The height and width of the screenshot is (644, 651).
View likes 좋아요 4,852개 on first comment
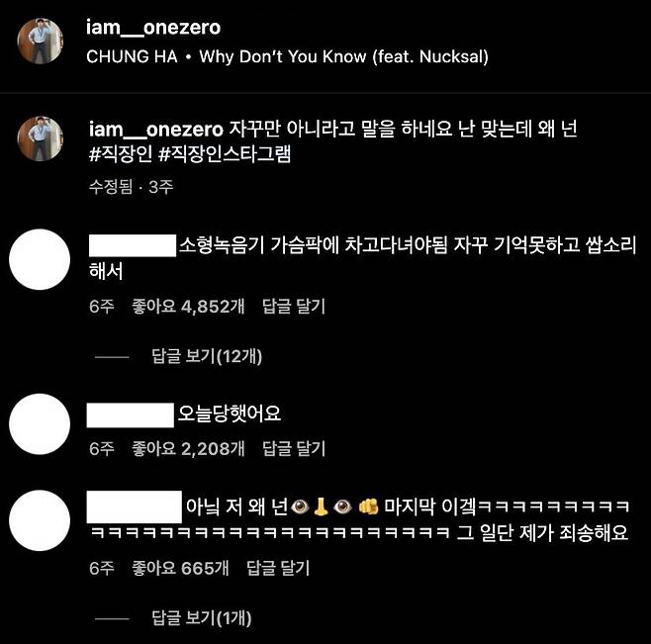click(188, 307)
